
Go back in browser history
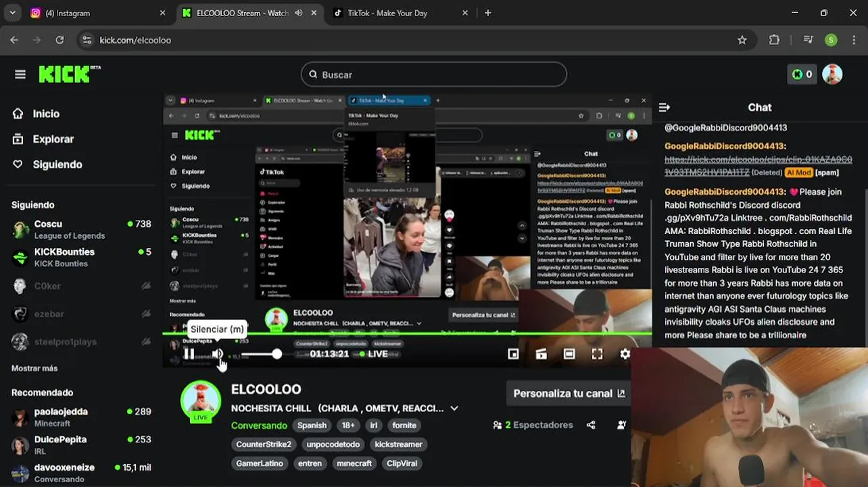point(14,40)
